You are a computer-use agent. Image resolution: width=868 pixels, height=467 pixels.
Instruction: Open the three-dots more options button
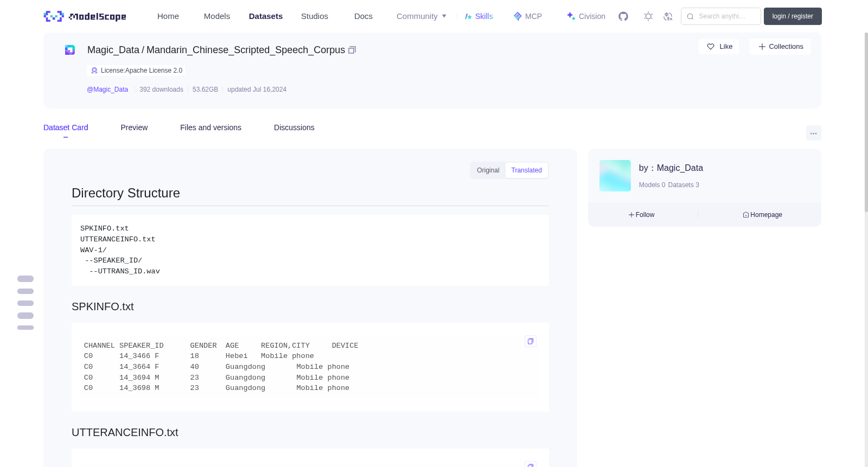point(814,133)
